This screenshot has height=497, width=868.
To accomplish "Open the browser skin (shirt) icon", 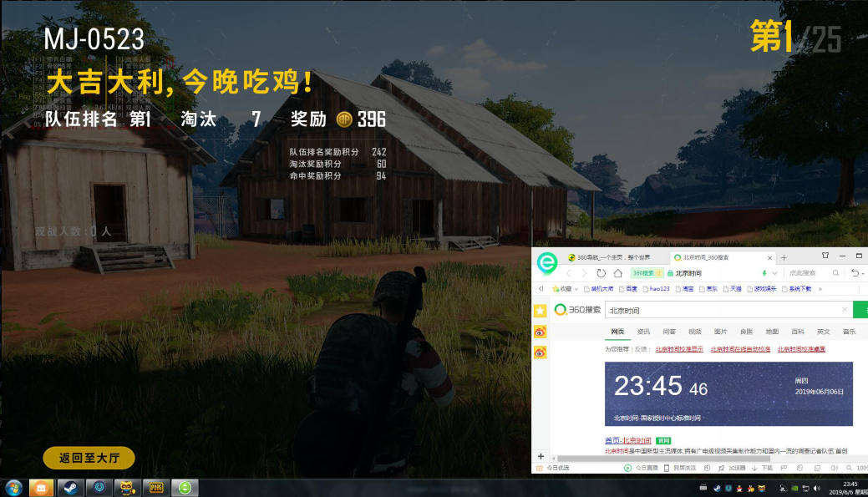I will 825,255.
